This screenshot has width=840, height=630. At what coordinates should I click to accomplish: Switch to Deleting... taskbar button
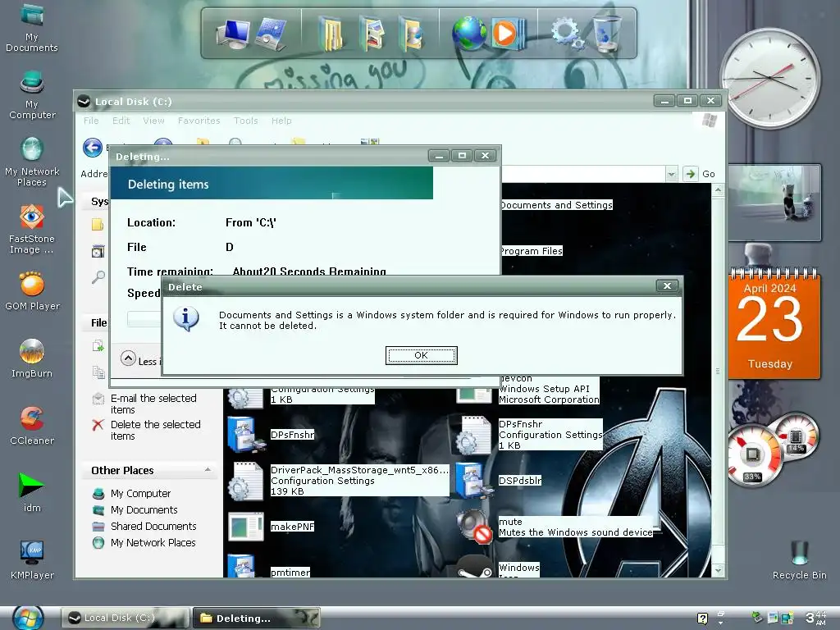(256, 618)
